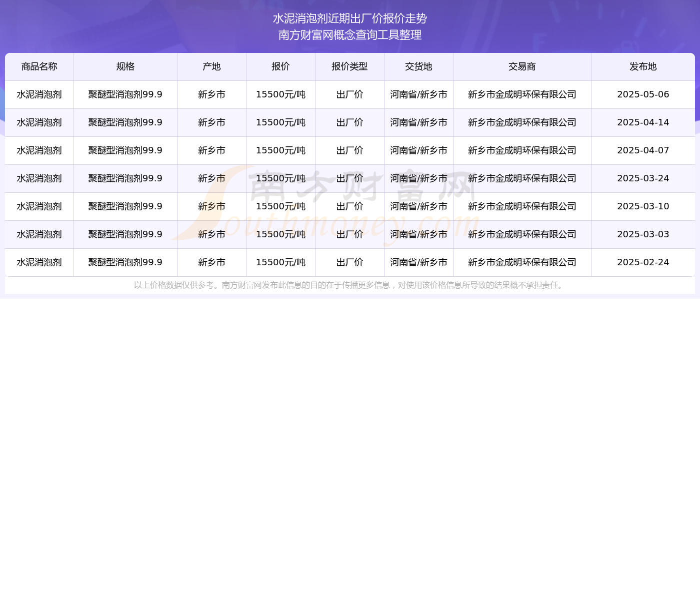700x602 pixels.
Task: Click 新乡市金成明环保有限公司 in the 2025-04-14 row
Action: pyautogui.click(x=522, y=122)
